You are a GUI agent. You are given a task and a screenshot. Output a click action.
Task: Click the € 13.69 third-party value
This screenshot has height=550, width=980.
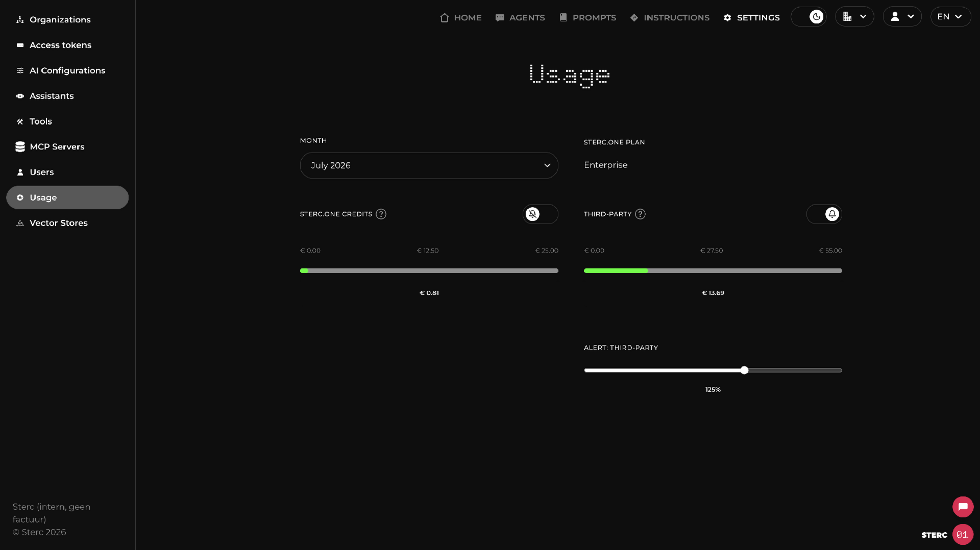click(x=713, y=293)
